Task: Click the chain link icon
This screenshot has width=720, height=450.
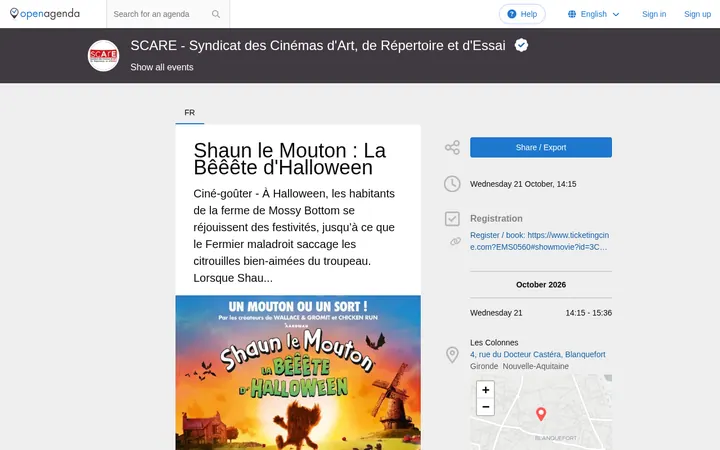Action: pyautogui.click(x=455, y=241)
